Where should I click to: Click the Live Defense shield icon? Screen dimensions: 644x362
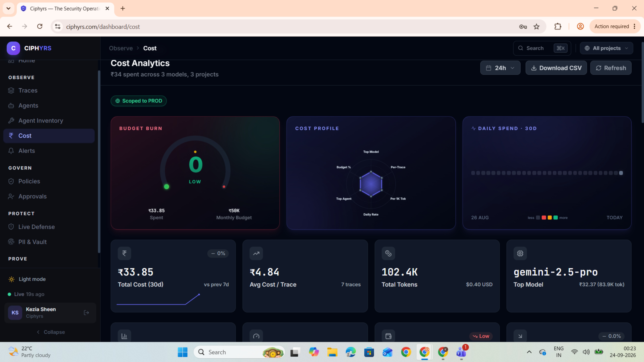click(x=11, y=227)
